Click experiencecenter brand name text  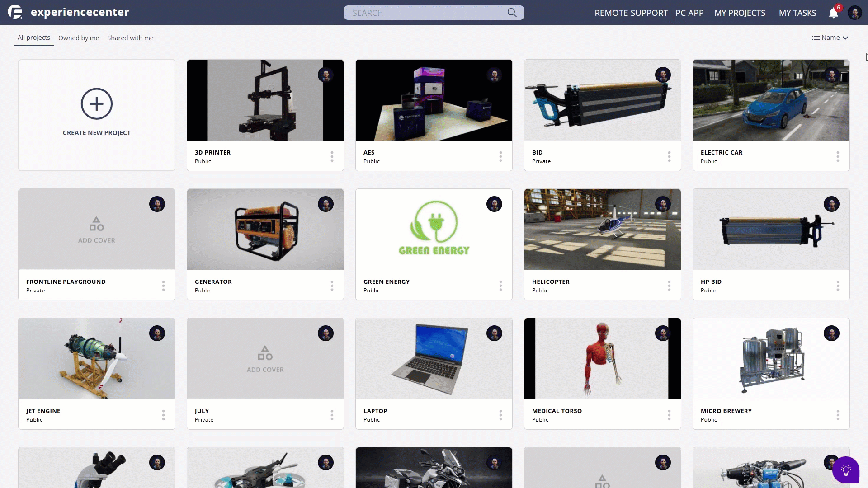tap(80, 12)
